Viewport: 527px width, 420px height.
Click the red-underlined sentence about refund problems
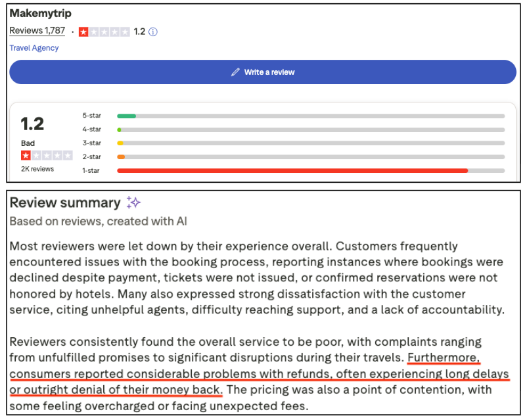tap(260, 374)
